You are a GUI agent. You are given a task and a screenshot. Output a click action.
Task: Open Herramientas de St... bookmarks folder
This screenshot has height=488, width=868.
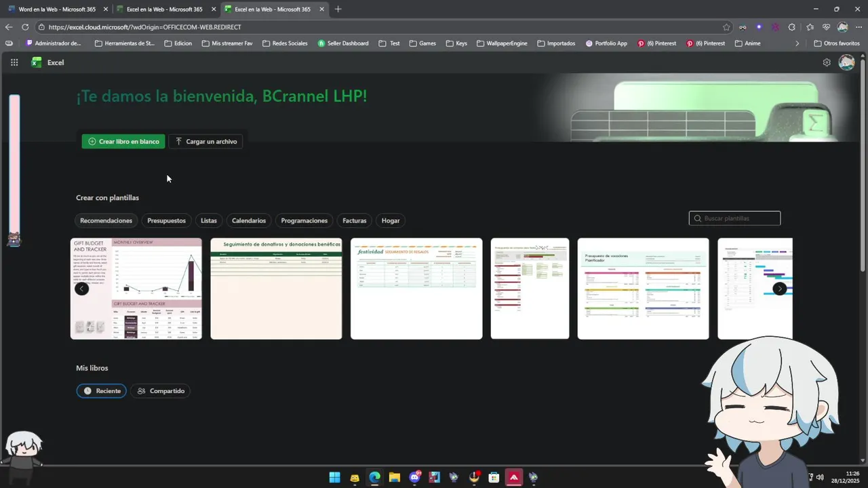(125, 43)
